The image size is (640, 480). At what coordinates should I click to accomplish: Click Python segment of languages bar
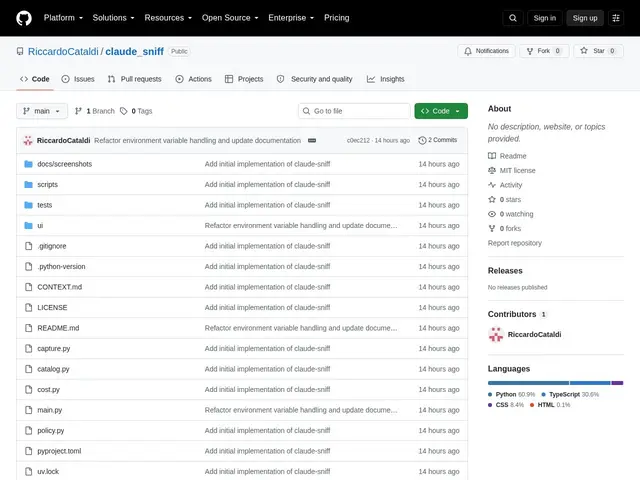528,383
